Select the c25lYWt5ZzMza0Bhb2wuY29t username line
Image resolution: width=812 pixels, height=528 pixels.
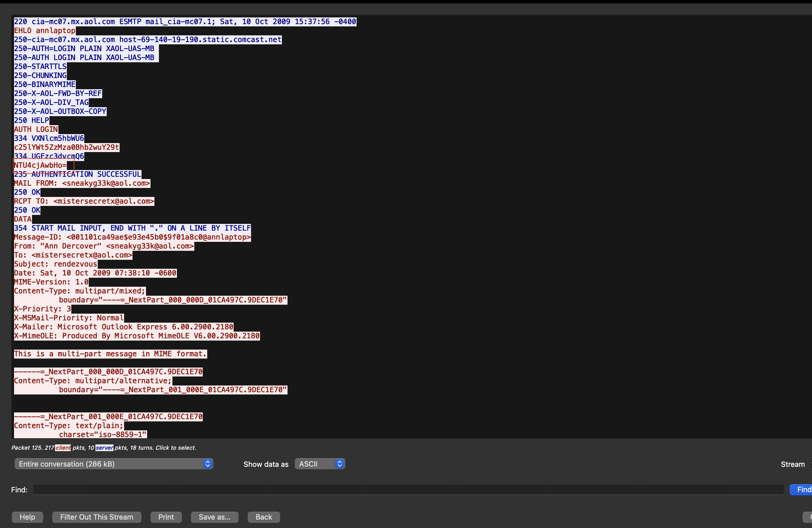point(67,148)
